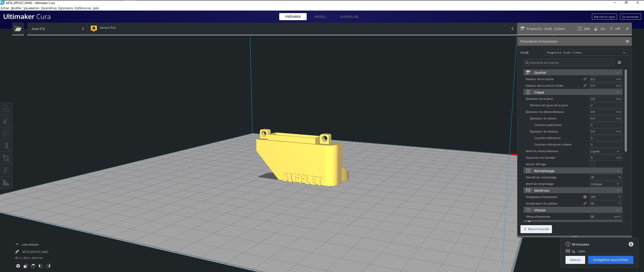Select the Mirror tool in left toolbar

(x=6, y=146)
